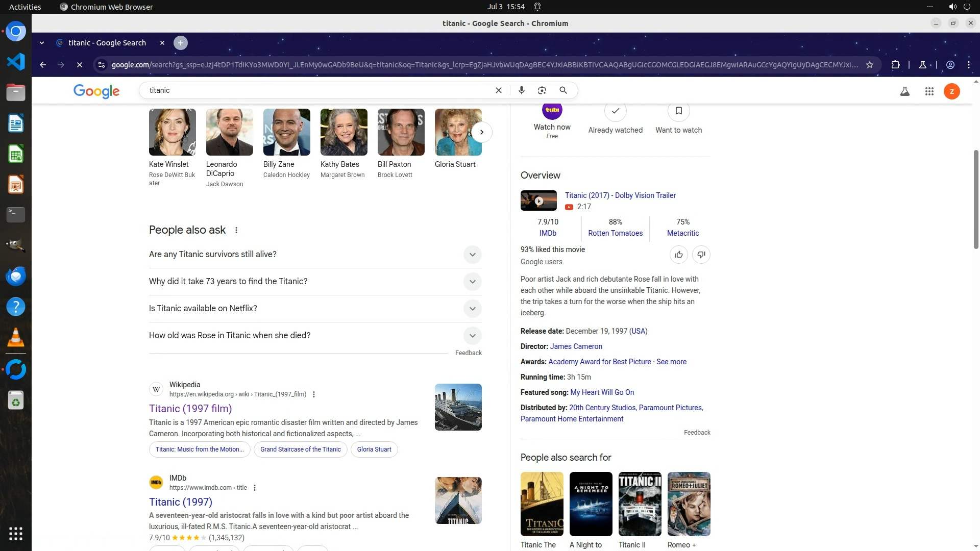Expand "Are any Titanic survivors still alive?"
The height and width of the screenshot is (551, 980).
(x=472, y=255)
